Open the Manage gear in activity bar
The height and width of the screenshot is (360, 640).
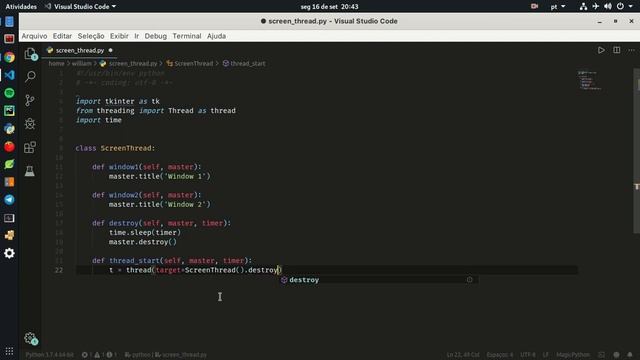30,338
